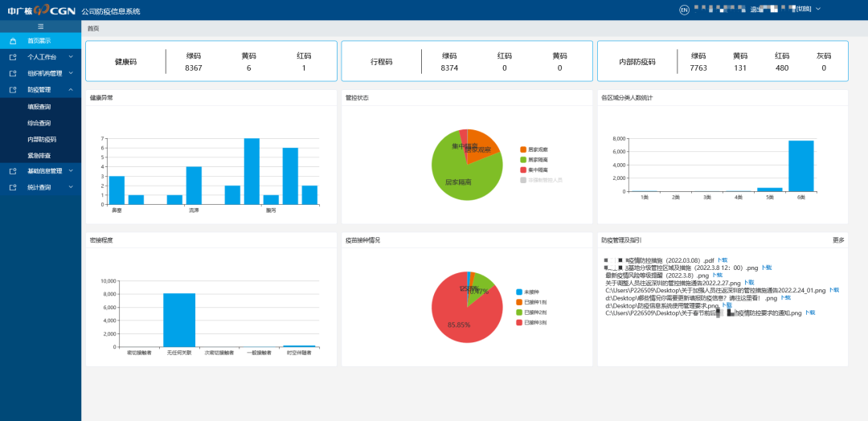This screenshot has height=421, width=868.
Task: Click the 防疫管理 sidebar icon
Action: click(x=13, y=90)
